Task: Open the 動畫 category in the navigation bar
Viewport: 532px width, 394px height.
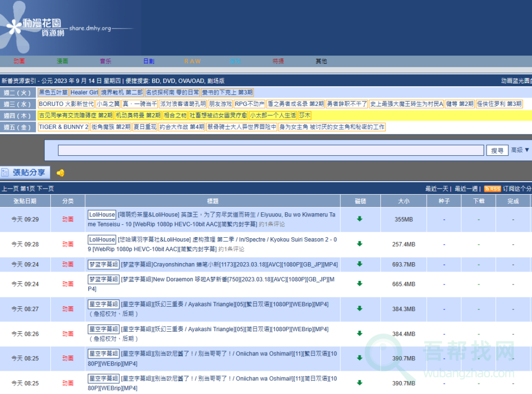Action: click(x=19, y=61)
